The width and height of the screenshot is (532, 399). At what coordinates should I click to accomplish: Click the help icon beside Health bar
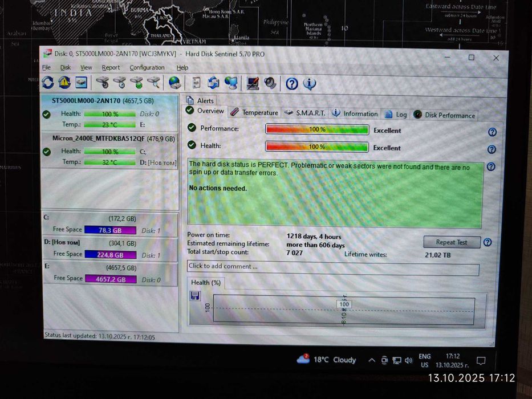492,149
